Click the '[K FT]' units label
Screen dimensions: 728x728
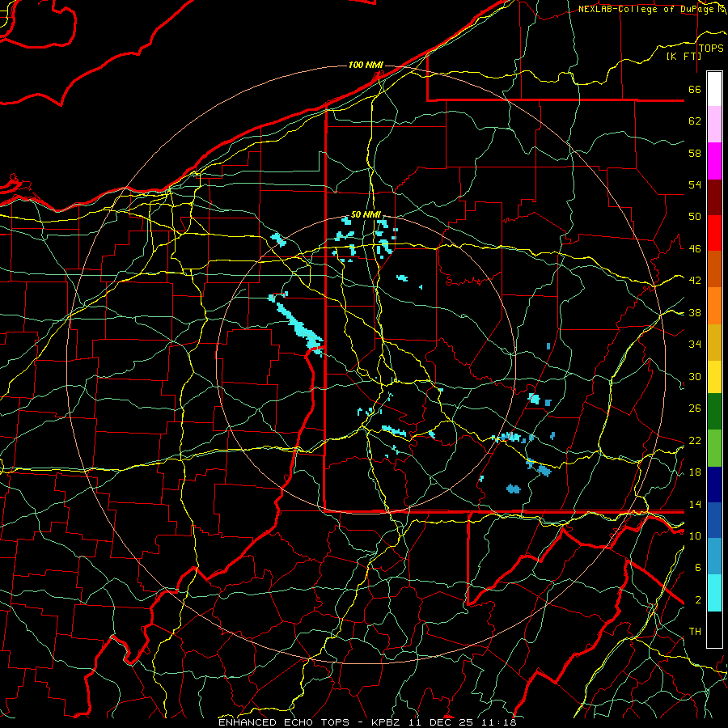(x=684, y=56)
